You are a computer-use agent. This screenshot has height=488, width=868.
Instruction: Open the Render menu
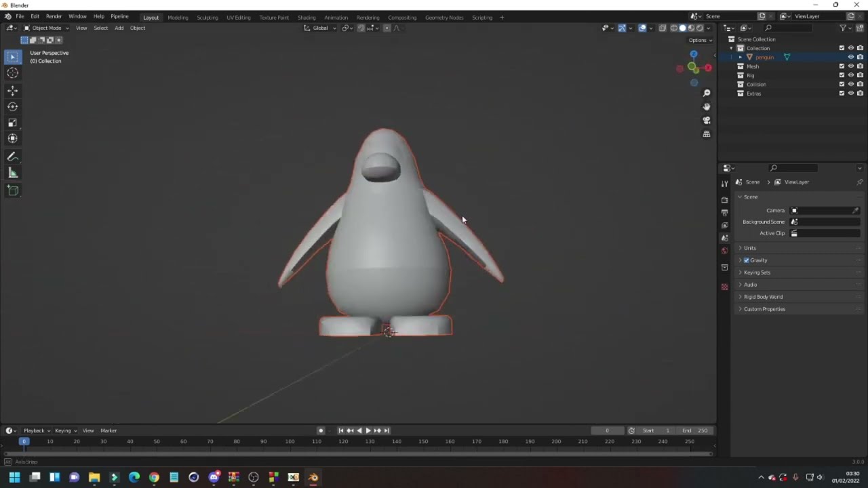[x=54, y=16]
